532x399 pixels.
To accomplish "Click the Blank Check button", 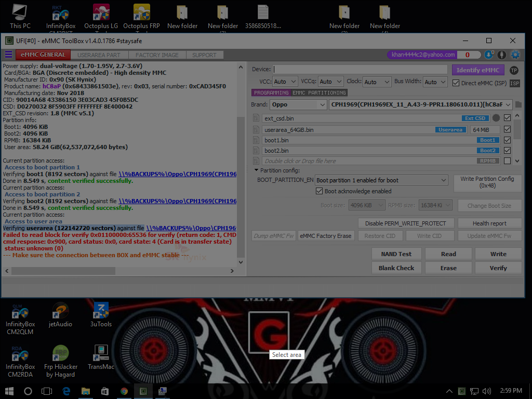I will coord(396,268).
